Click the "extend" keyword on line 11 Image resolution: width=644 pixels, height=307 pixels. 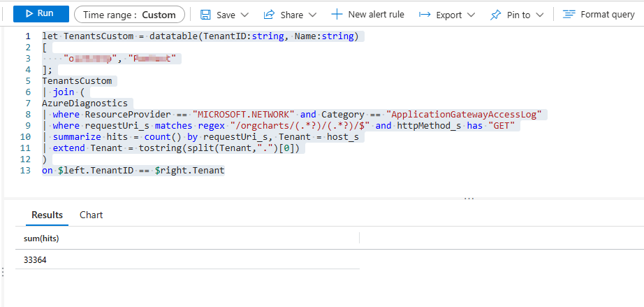pos(68,148)
